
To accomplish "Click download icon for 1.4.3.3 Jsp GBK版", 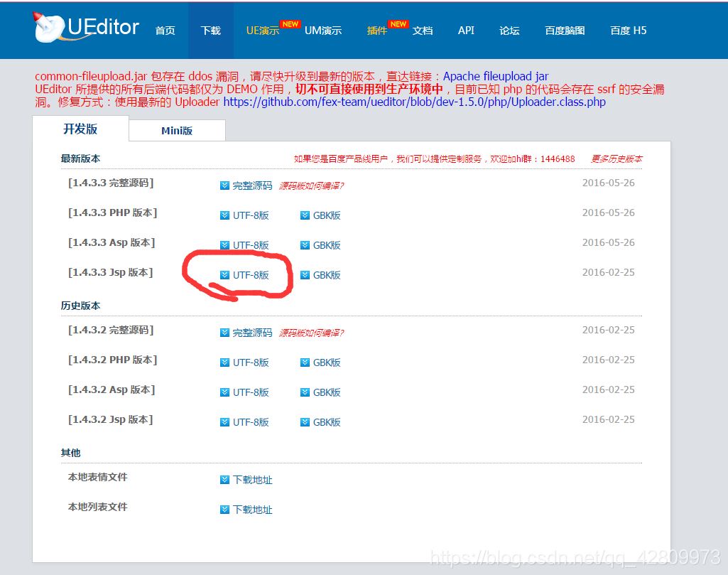I will coord(305,275).
